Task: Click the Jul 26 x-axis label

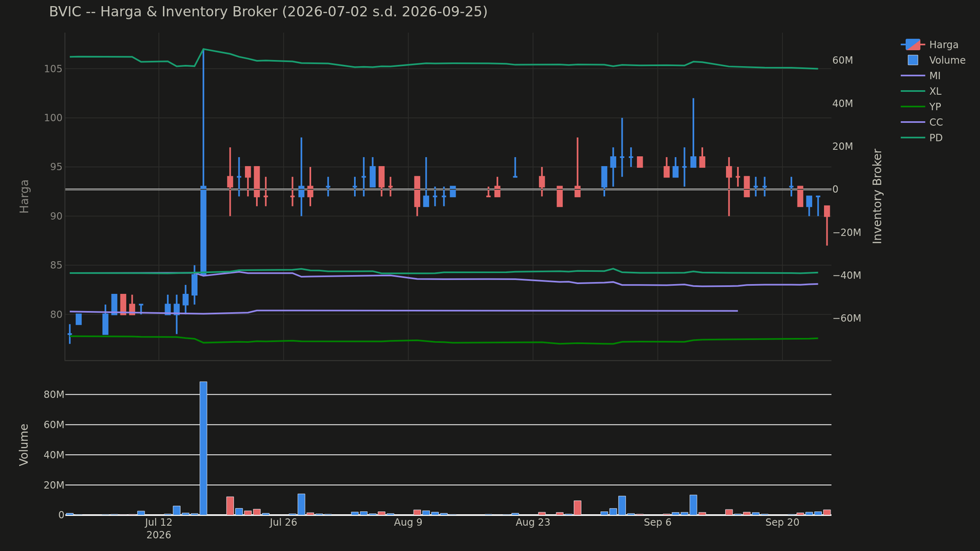Action: point(283,522)
